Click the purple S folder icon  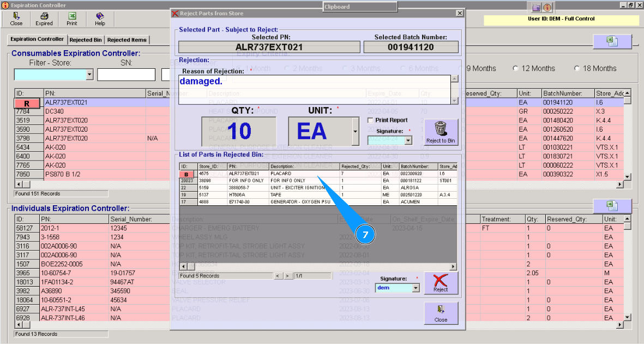click(x=537, y=8)
